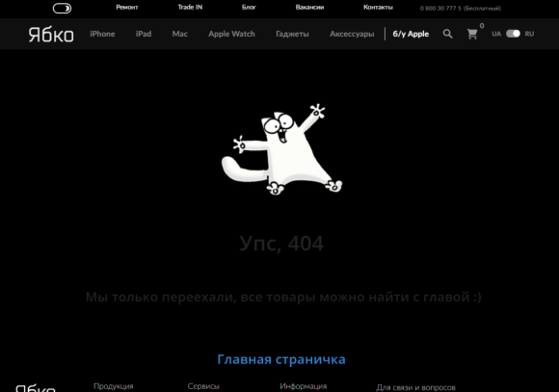The image size is (559, 392).
Task: Click the Упс, 404 heading text
Action: point(281,244)
